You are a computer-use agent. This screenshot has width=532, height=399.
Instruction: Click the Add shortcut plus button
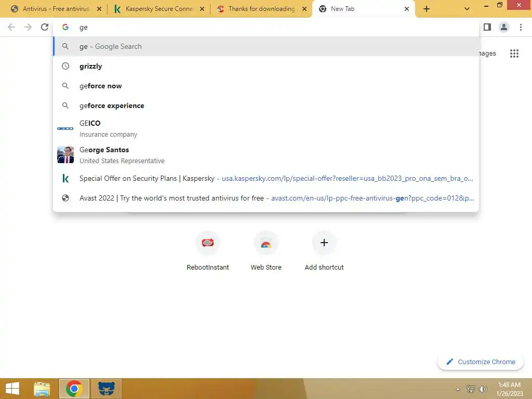point(324,243)
